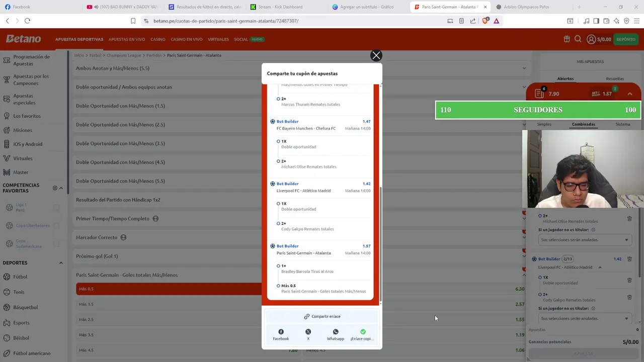Toggle Copa Sudamericana favorite checkbox
644x362 pixels.
click(56, 243)
